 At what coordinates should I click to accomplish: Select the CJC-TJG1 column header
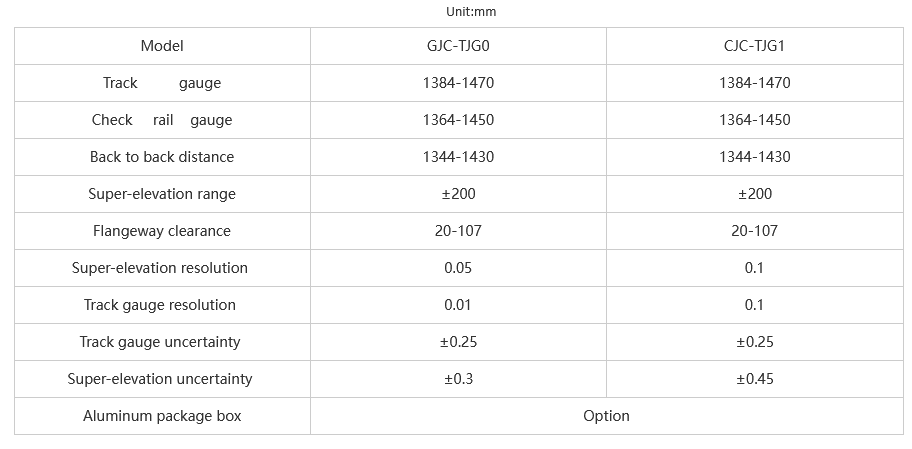[754, 46]
